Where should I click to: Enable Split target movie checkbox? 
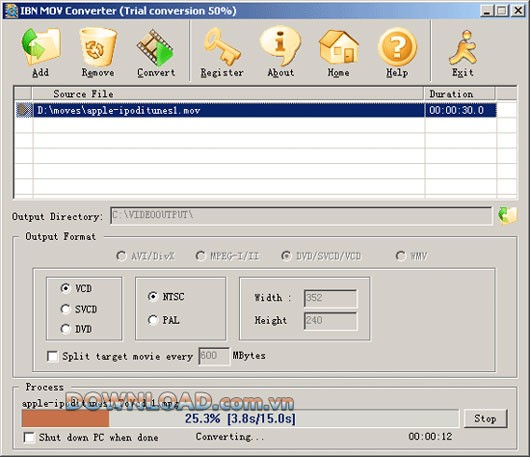(52, 356)
